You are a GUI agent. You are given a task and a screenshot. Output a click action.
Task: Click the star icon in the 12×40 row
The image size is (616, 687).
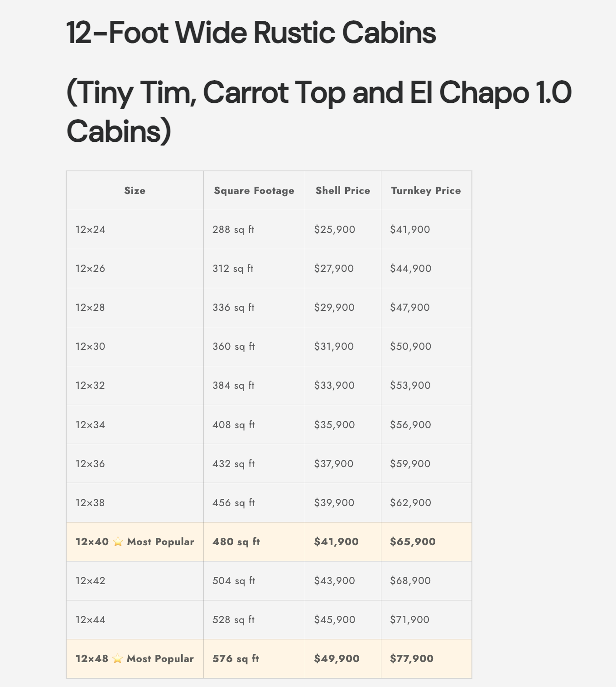click(118, 542)
